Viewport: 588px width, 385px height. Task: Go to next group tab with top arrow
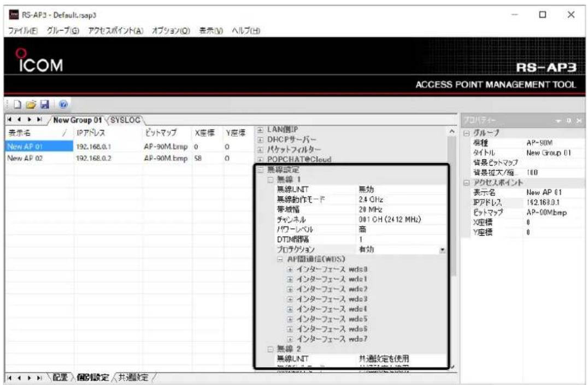[x=30, y=120]
